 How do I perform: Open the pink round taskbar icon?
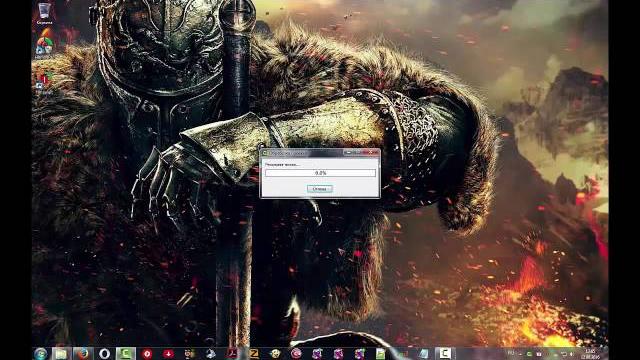click(296, 354)
